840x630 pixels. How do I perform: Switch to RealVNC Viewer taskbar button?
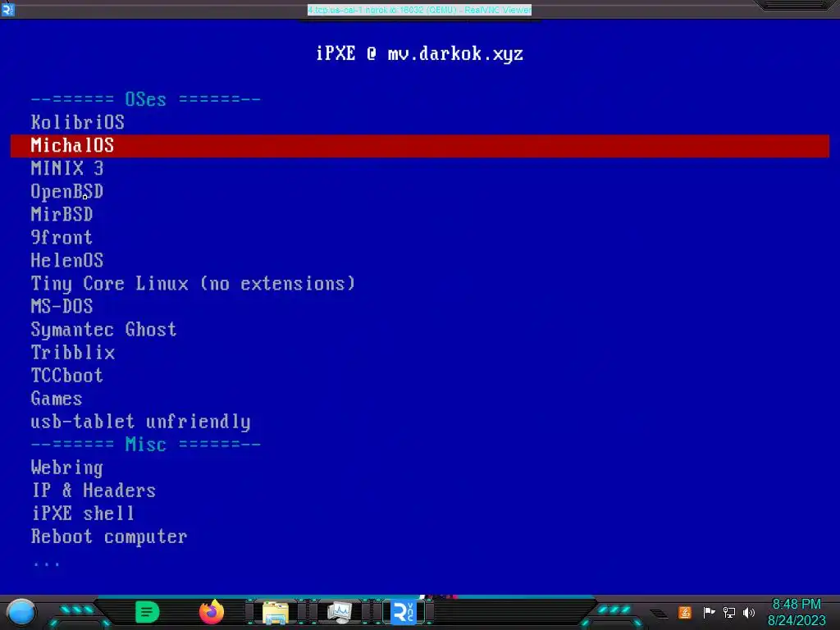(x=404, y=612)
